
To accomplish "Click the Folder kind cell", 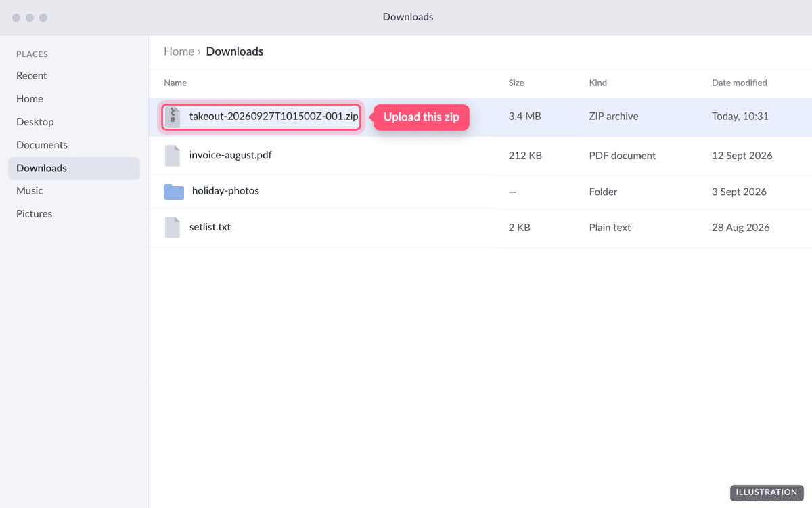I will (x=603, y=192).
